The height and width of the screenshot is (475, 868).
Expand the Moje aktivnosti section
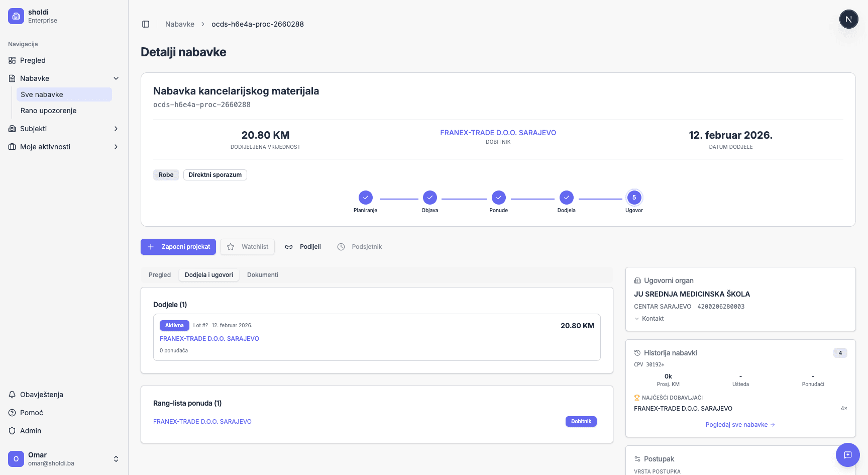[x=116, y=147]
